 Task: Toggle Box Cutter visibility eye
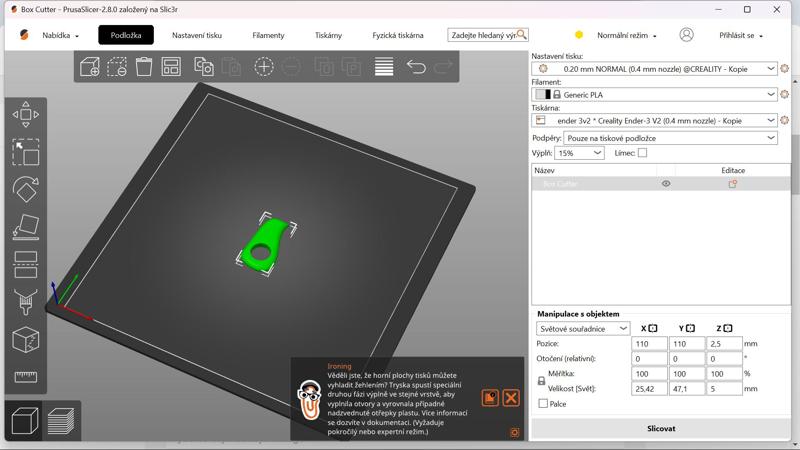[x=666, y=184]
